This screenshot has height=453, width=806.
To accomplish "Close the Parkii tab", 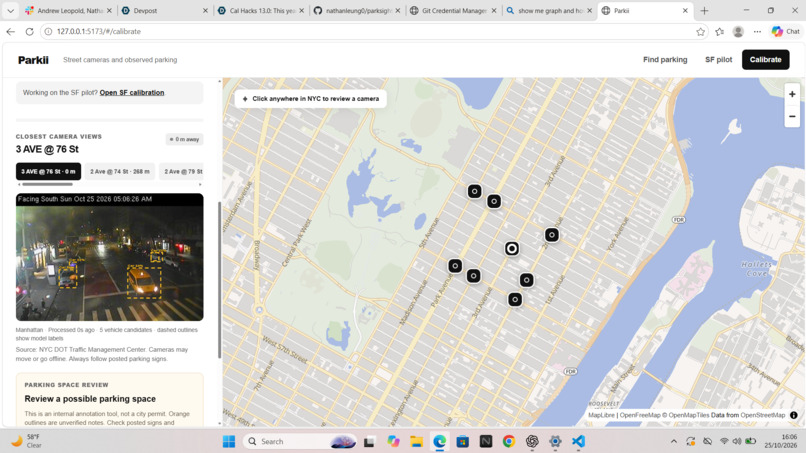I will tap(685, 10).
